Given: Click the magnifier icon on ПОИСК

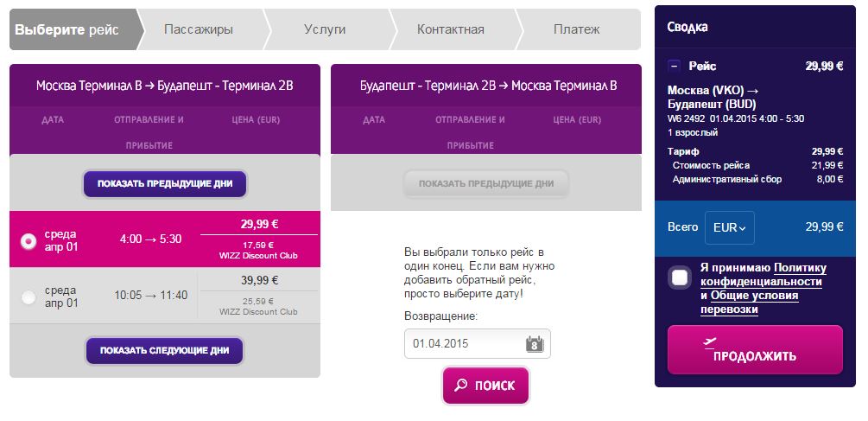Looking at the screenshot, I should click(x=460, y=385).
